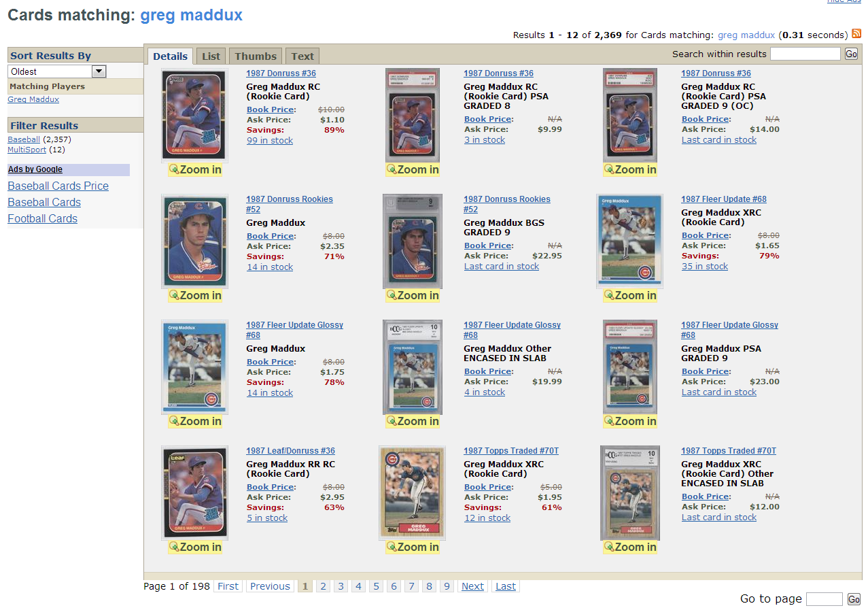Image resolution: width=868 pixels, height=608 pixels.
Task: Switch to the Thumbs tab
Action: pyautogui.click(x=256, y=56)
